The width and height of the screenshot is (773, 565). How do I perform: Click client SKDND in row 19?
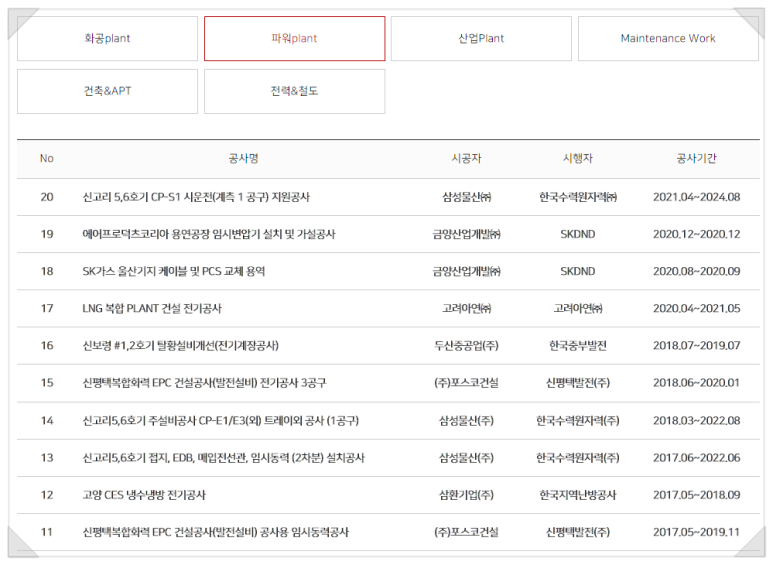point(578,234)
